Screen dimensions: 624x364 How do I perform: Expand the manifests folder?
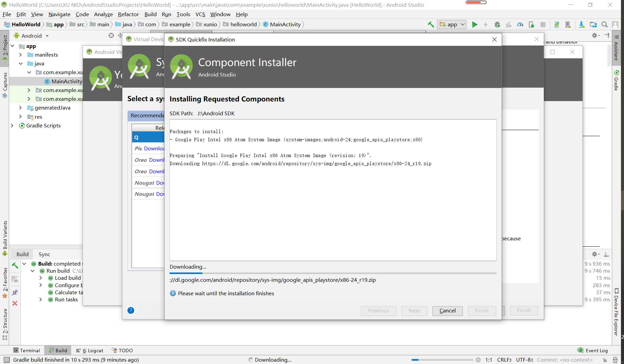coord(21,55)
